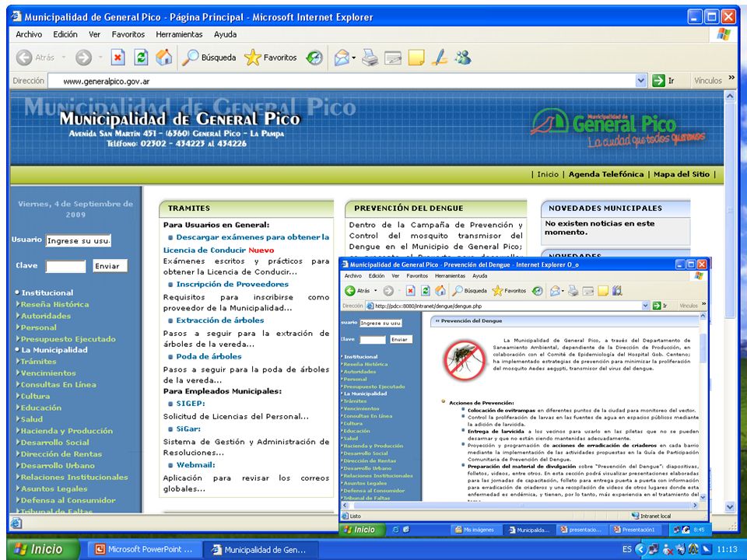Click the ES language indicator in system tray

tap(627, 550)
